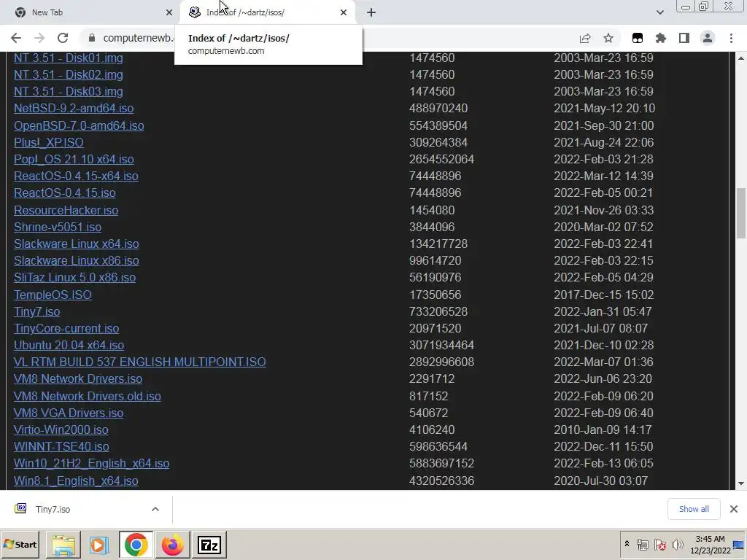This screenshot has width=747, height=560.
Task: Open Windows Explorer from the taskbar
Action: (63, 545)
